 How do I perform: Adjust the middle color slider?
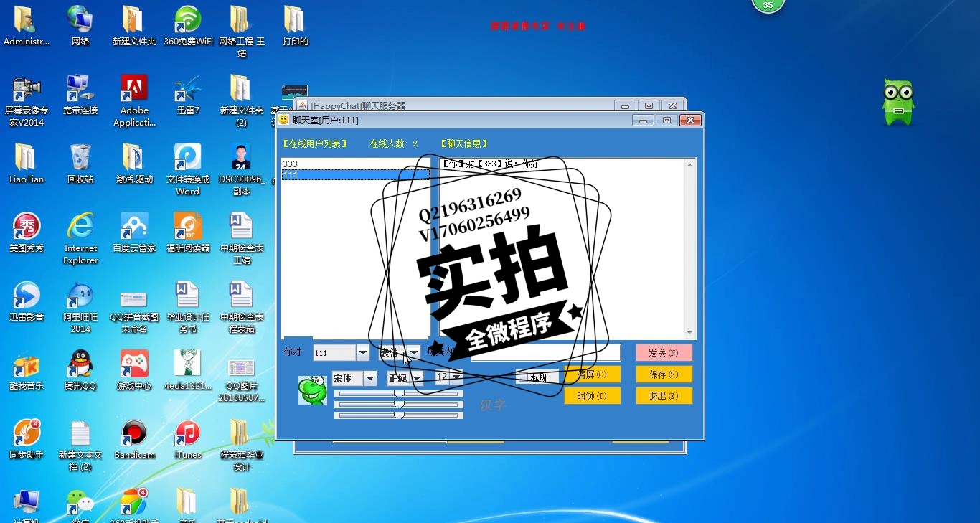[399, 404]
